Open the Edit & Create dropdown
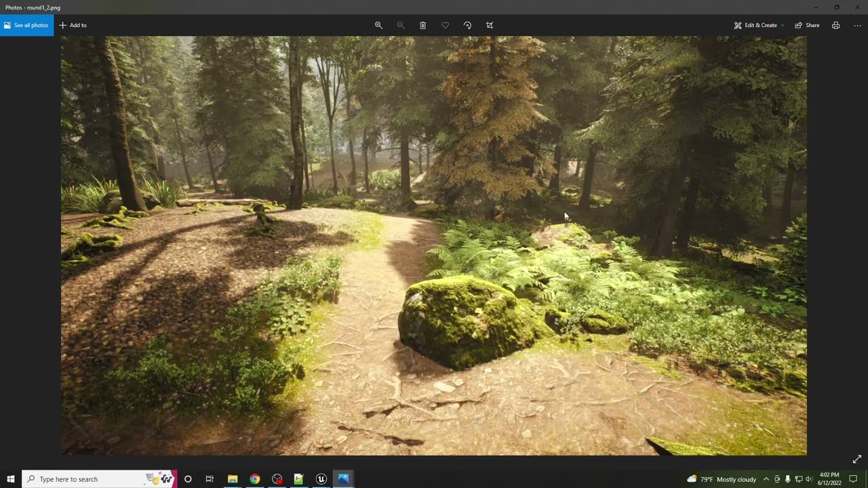868x488 pixels. coord(759,25)
